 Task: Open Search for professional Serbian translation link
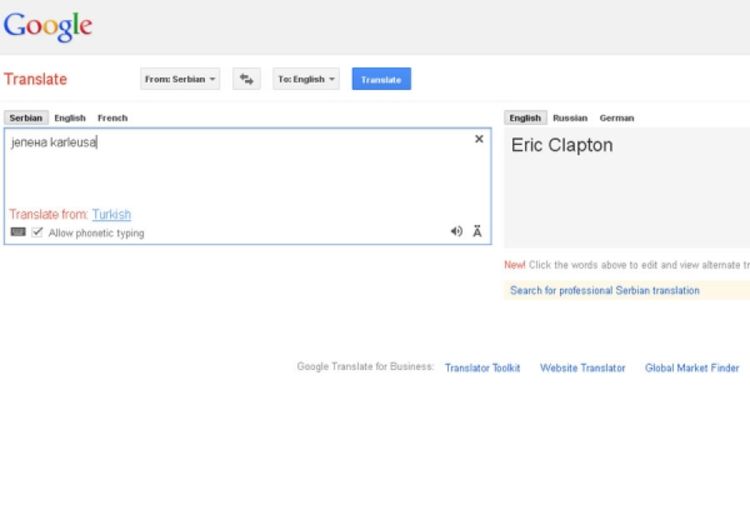(605, 290)
